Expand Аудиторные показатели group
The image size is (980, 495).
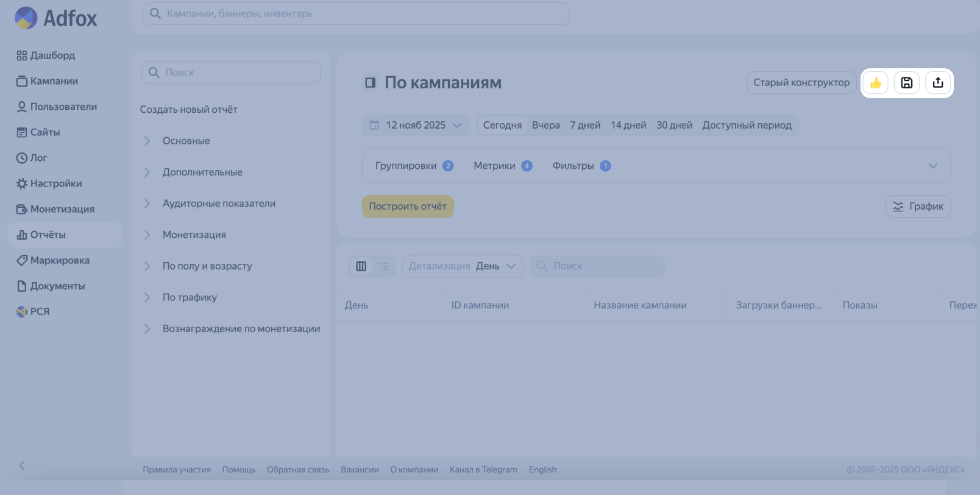click(147, 204)
